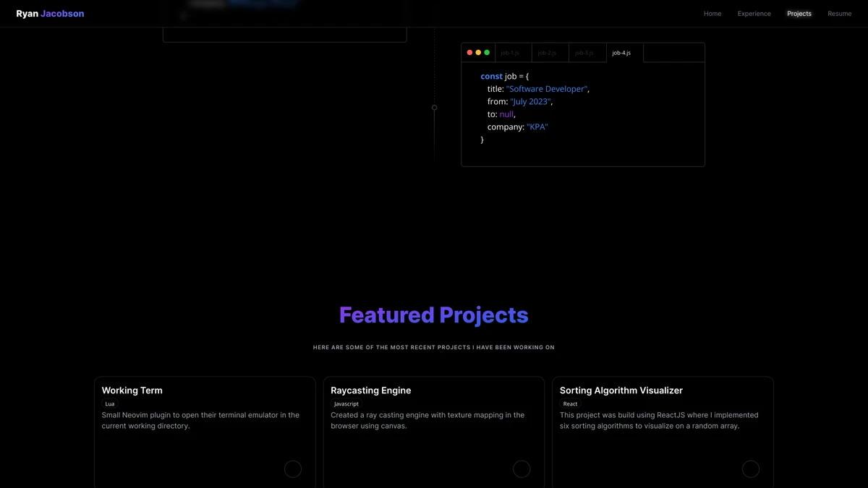
Task: Click the Javascript tag on Raycasting Engine
Action: [x=346, y=404]
